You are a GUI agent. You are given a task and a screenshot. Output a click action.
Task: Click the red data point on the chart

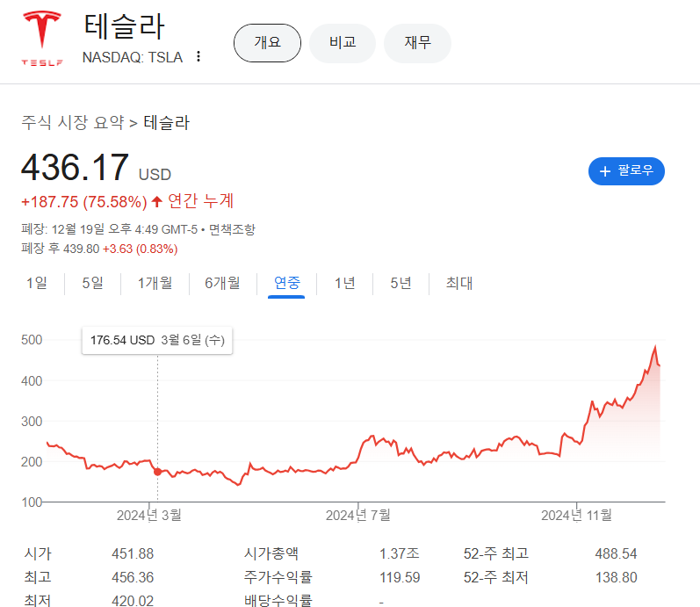(157, 472)
